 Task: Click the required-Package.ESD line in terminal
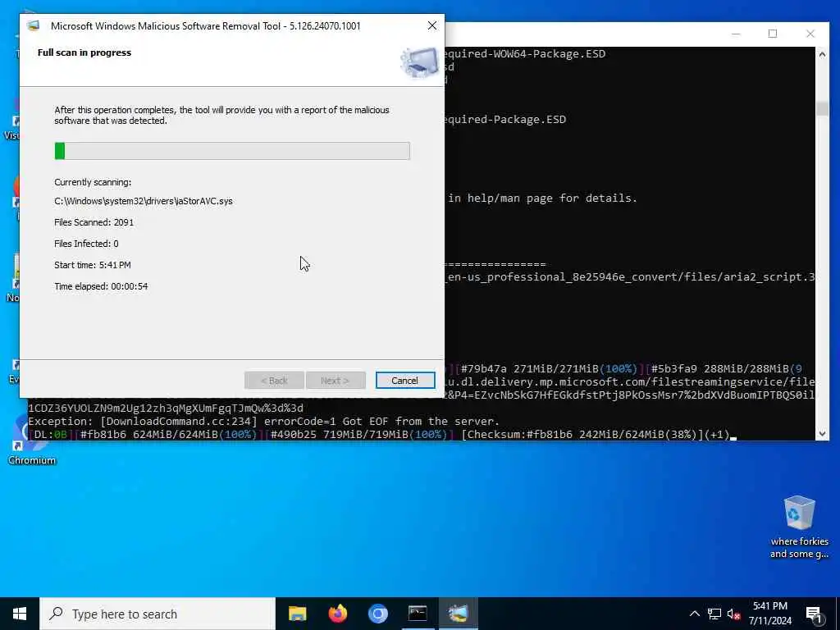(x=504, y=120)
